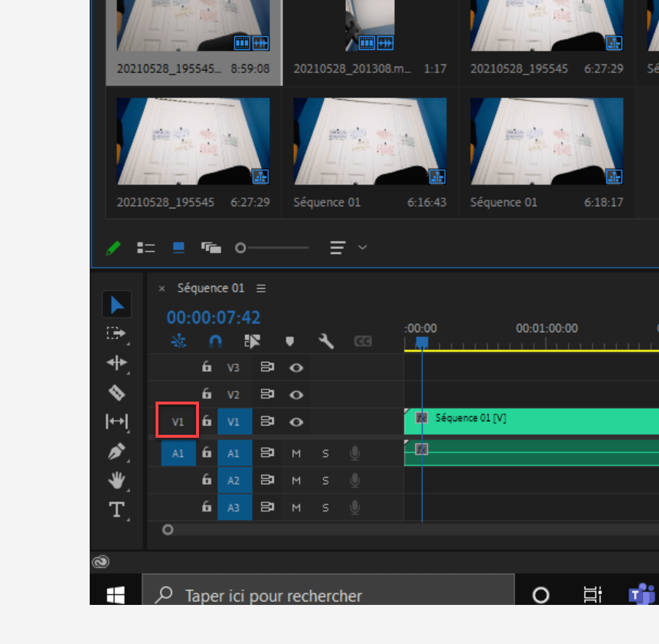Viewport: 659px width, 644px height.
Task: Pick the Hand tool
Action: click(117, 480)
